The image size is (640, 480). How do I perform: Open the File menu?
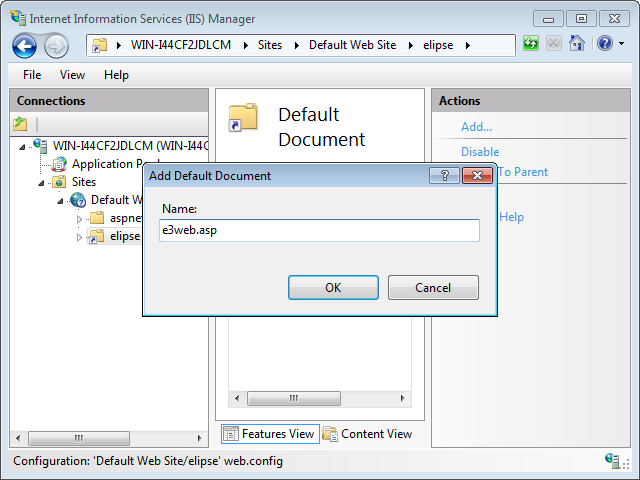point(32,75)
